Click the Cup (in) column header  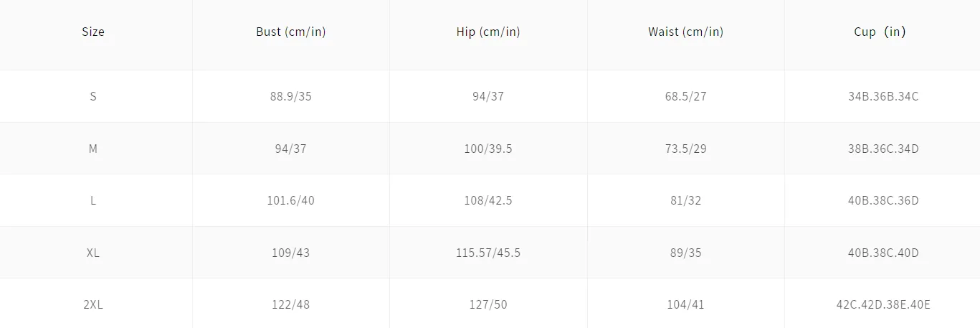(883, 32)
